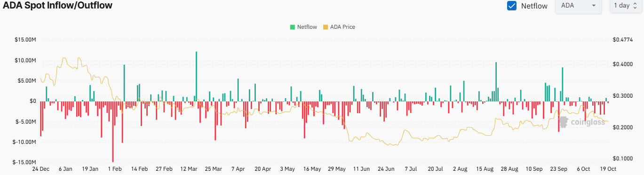This screenshot has width=644, height=175.
Task: Click the 24 Jun date label
Action: click(x=387, y=169)
